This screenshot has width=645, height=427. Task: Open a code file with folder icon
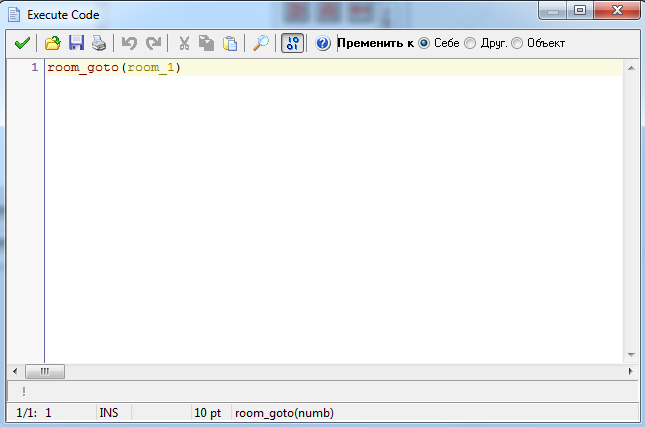tap(53, 43)
